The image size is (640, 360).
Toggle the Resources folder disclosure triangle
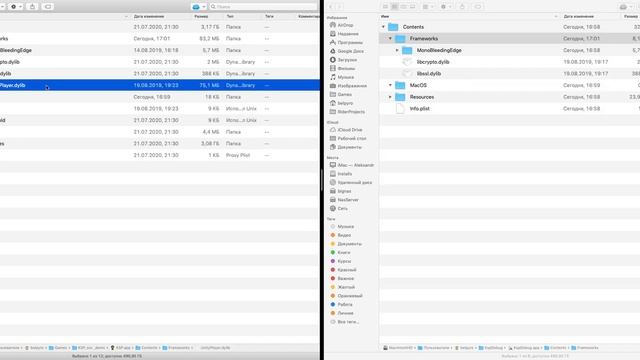click(390, 97)
